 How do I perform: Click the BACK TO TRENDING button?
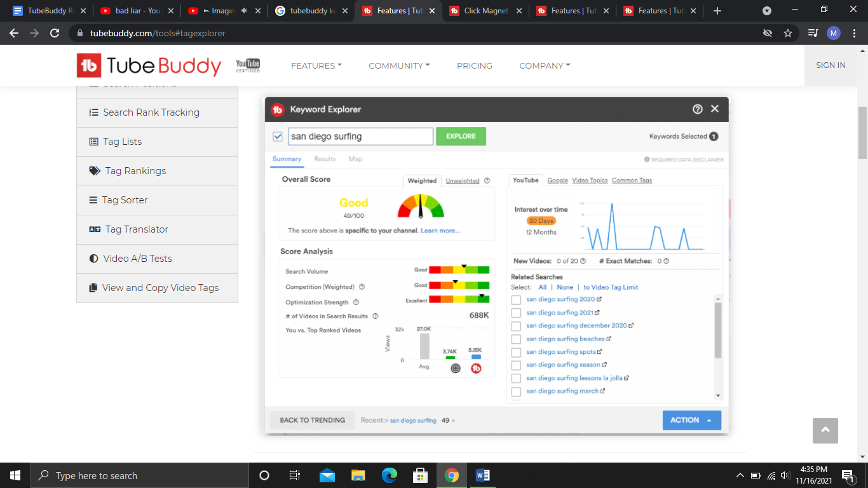click(x=313, y=420)
